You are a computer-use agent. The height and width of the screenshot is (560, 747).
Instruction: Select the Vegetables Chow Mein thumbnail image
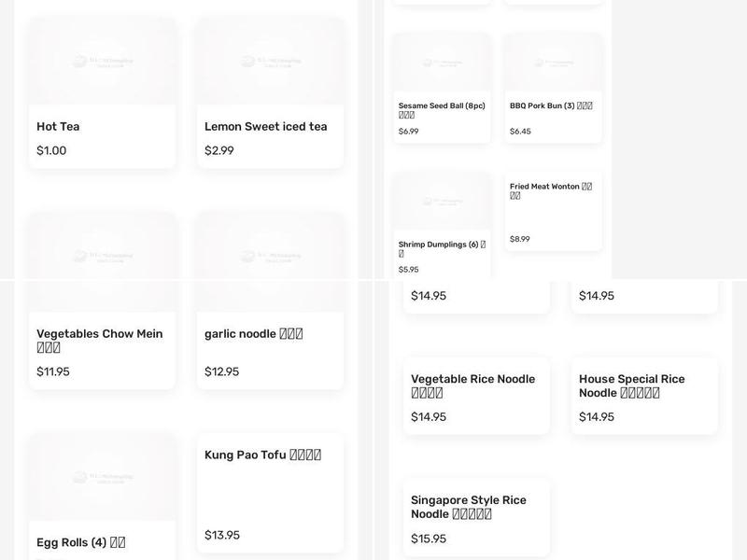(x=102, y=259)
